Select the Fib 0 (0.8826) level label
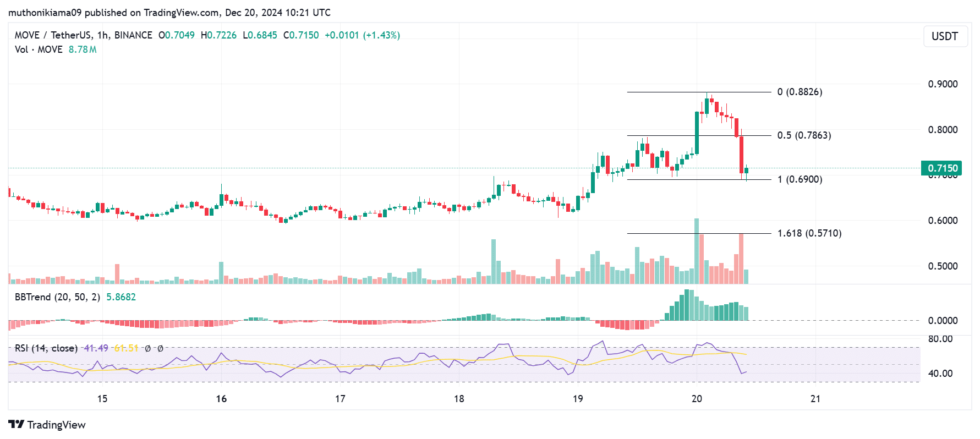Screen dimensions: 980x439 click(800, 92)
